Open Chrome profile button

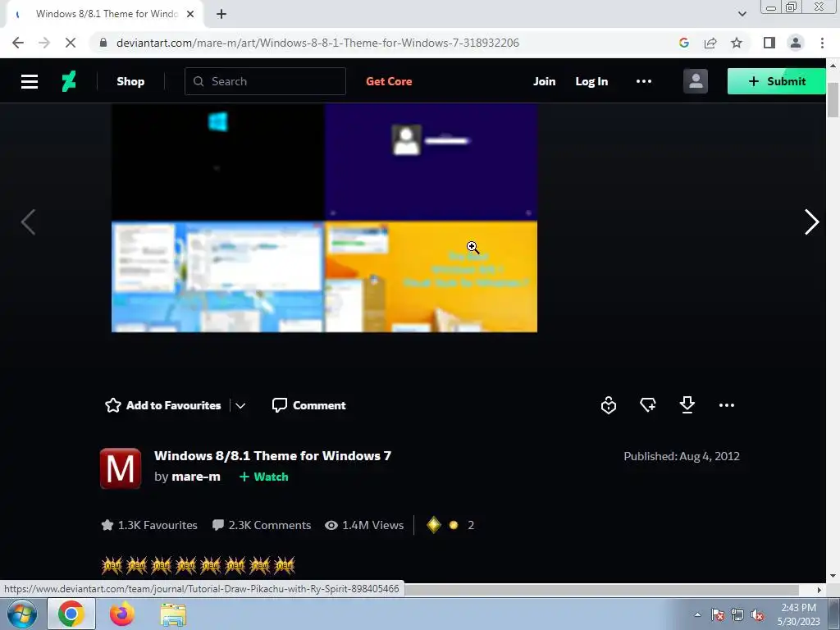[796, 43]
